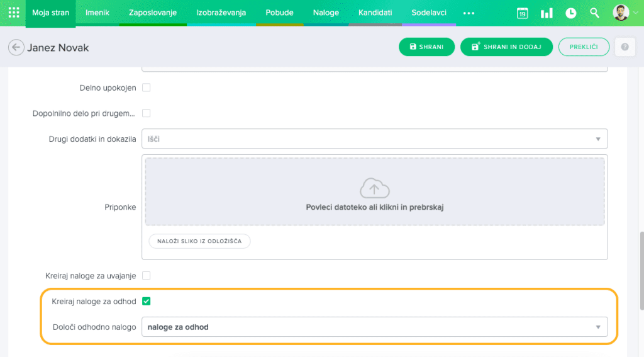Click the clock time-tracking icon
Viewport: 644px width, 357px height.
point(570,13)
